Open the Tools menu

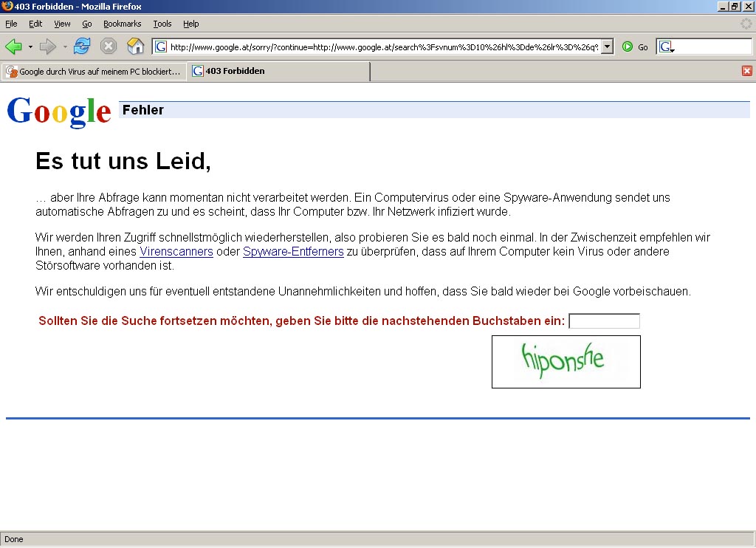pyautogui.click(x=162, y=24)
